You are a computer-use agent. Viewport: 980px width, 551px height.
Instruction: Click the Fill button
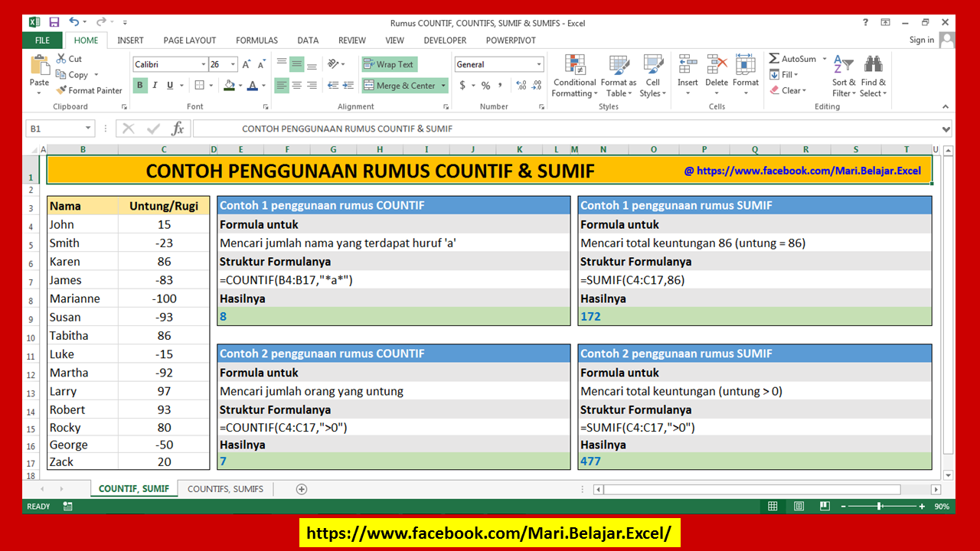click(783, 74)
